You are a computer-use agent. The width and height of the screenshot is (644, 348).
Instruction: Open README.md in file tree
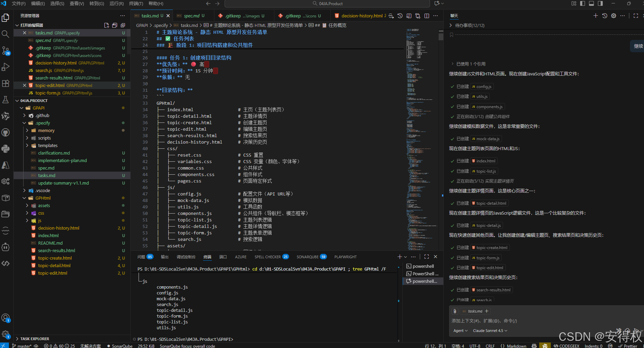point(50,243)
